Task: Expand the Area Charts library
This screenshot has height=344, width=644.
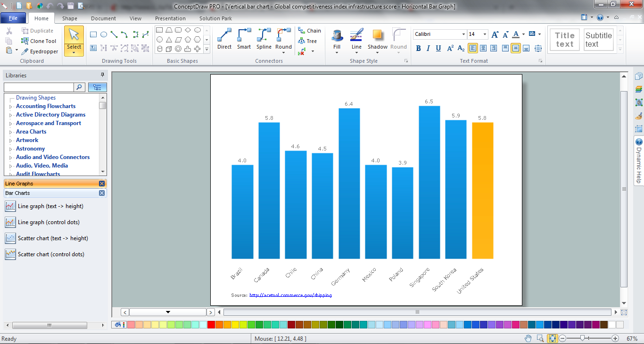Action: (11, 132)
